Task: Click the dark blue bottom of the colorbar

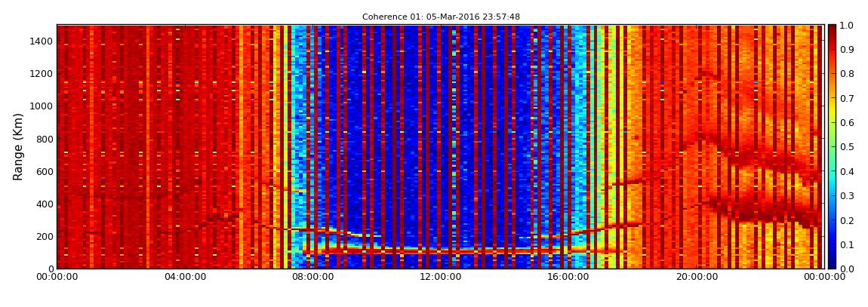Action: [832, 265]
